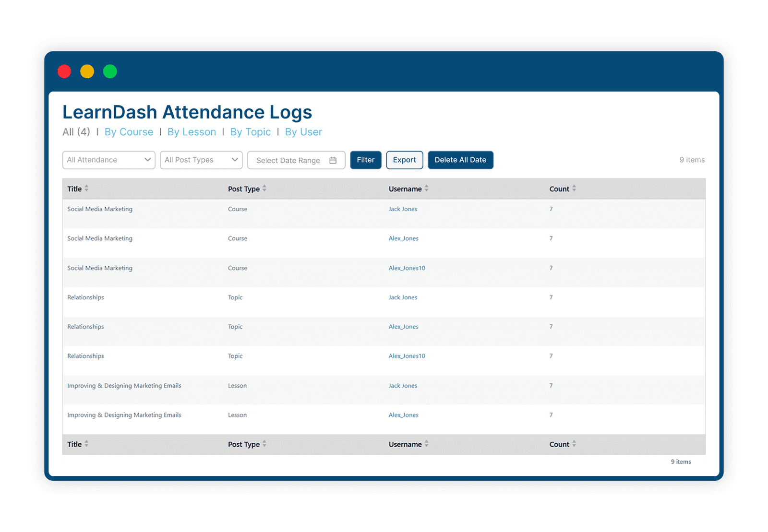
Task: Switch to By User view
Action: point(303,132)
